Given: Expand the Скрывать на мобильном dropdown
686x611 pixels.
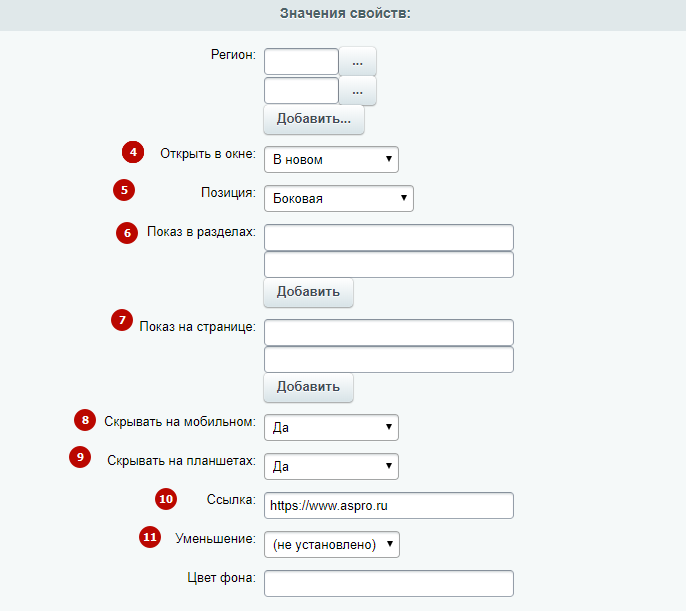Looking at the screenshot, I should 331,427.
